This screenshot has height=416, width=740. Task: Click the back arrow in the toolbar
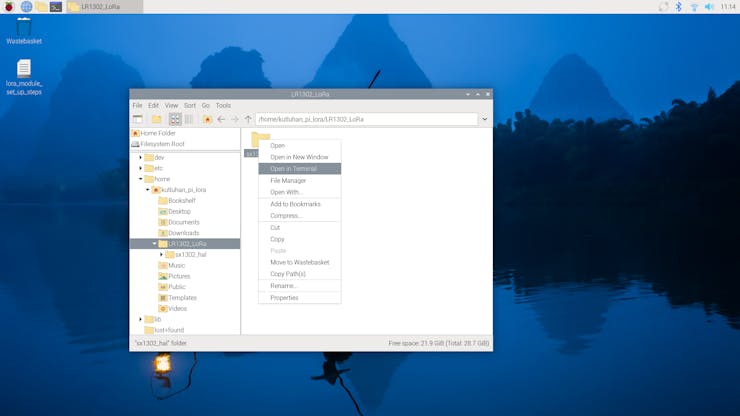coord(221,119)
